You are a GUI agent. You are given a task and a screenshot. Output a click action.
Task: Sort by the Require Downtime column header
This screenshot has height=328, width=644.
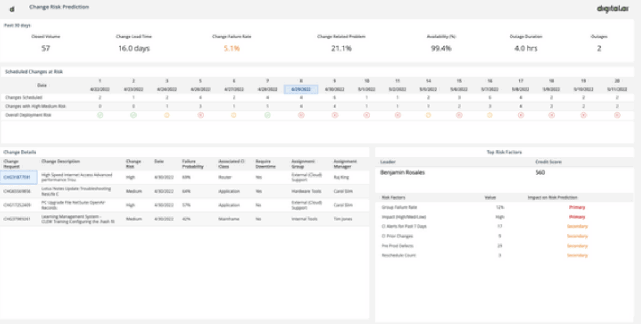click(265, 164)
